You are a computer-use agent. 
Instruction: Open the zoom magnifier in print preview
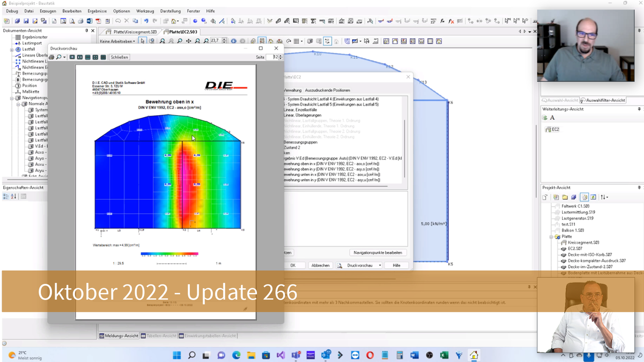(x=59, y=57)
